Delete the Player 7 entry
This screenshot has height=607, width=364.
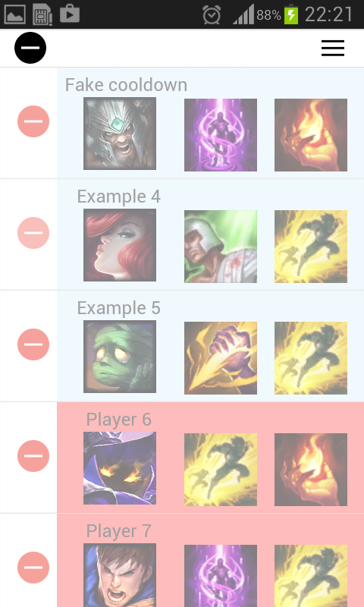tap(33, 567)
